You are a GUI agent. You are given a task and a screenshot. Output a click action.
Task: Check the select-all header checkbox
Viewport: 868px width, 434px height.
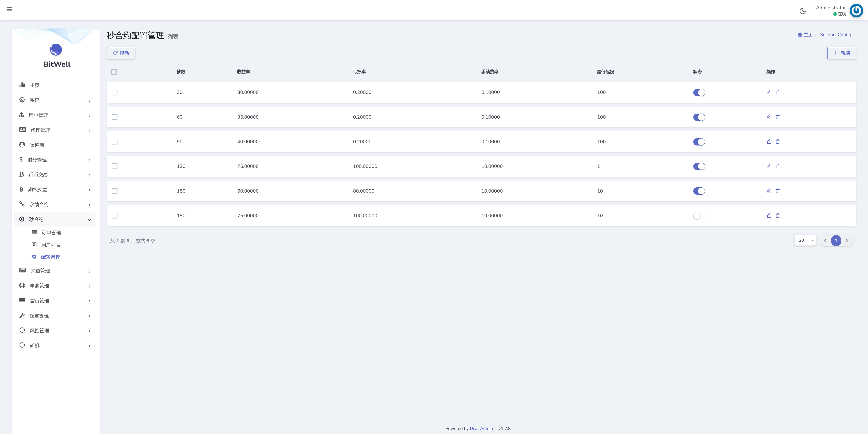[x=114, y=72]
